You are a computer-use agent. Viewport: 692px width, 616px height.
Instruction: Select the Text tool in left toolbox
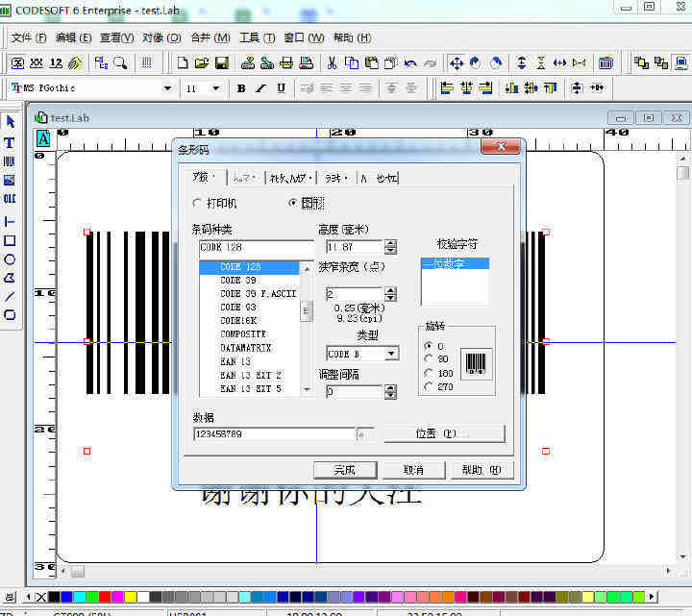pyautogui.click(x=10, y=142)
